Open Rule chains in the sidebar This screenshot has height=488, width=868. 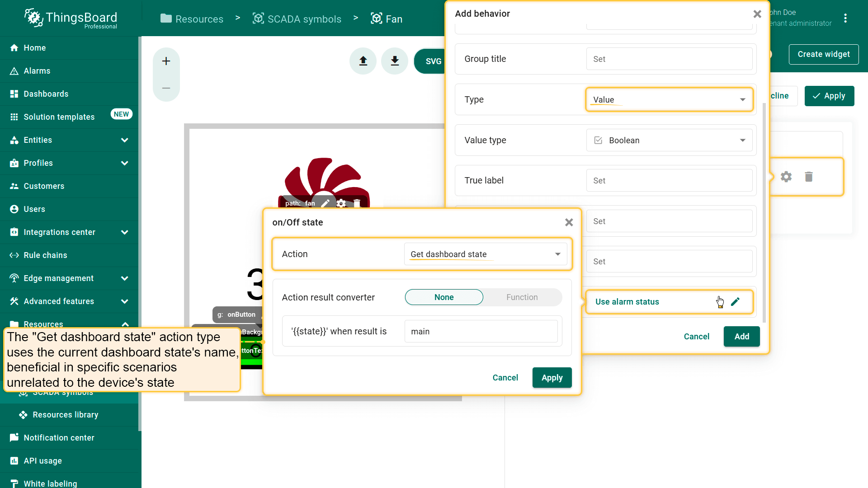click(x=45, y=255)
